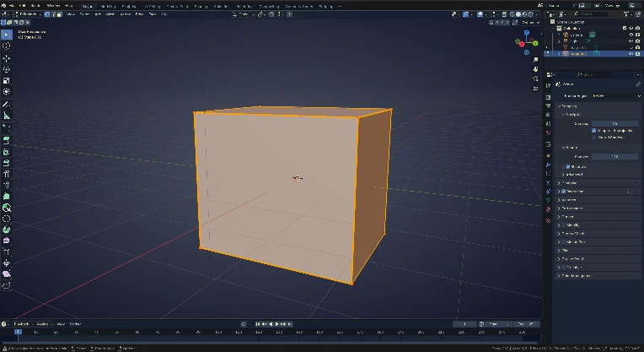This screenshot has width=644, height=352.
Task: Switch to edge select mode
Action: click(x=53, y=14)
